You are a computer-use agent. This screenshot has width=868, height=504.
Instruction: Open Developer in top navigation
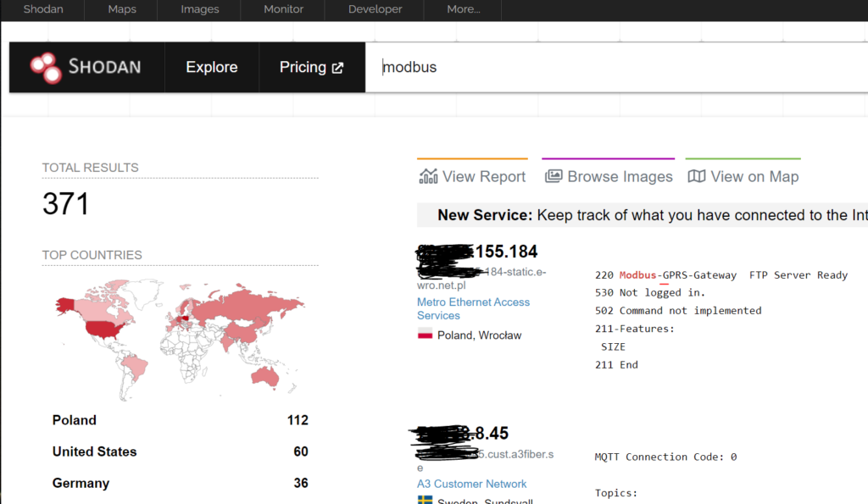[x=375, y=9]
